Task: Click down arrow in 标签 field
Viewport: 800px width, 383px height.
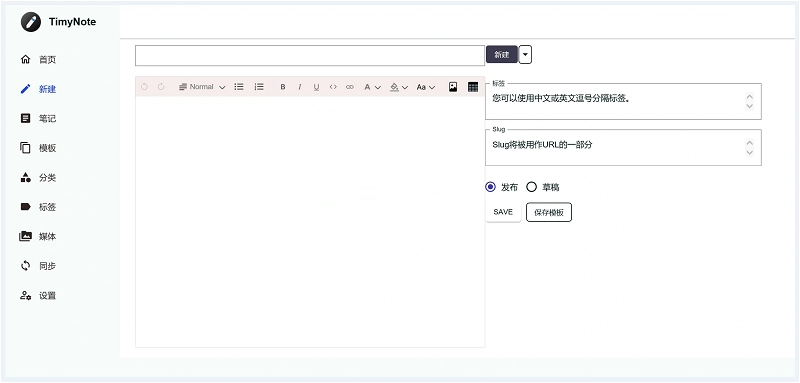Action: pyautogui.click(x=749, y=106)
